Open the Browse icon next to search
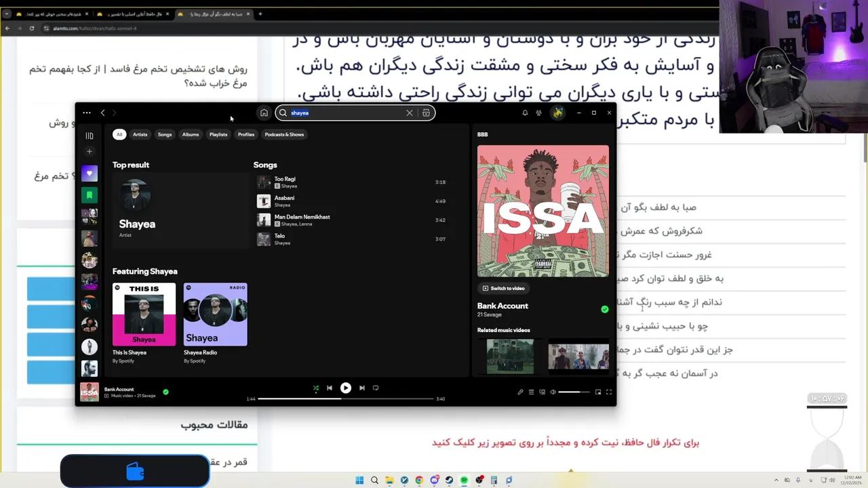 click(426, 113)
